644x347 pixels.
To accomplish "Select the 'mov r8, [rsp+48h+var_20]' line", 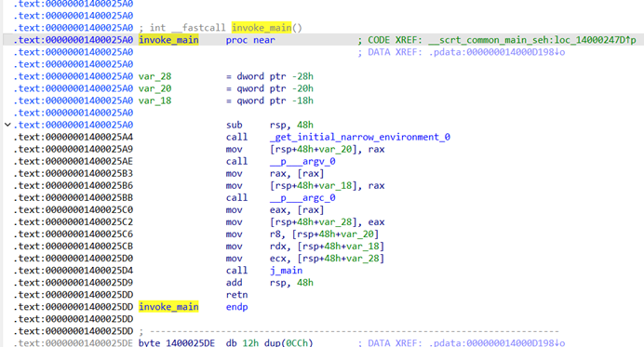I will point(302,234).
